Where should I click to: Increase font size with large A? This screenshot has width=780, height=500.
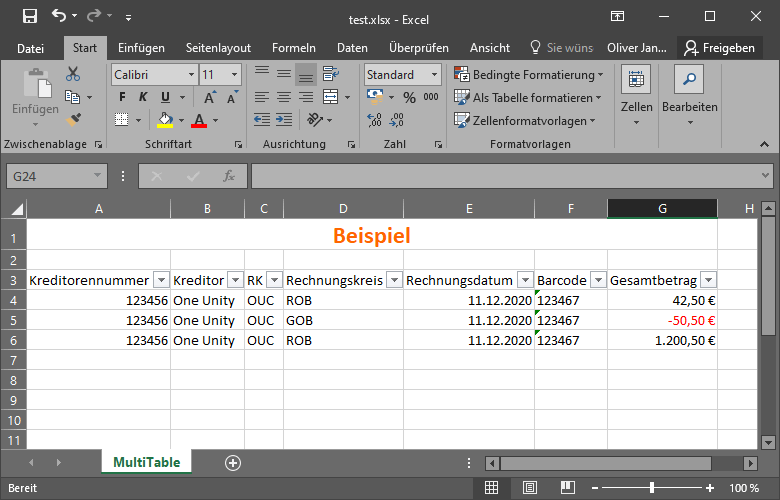coord(210,97)
